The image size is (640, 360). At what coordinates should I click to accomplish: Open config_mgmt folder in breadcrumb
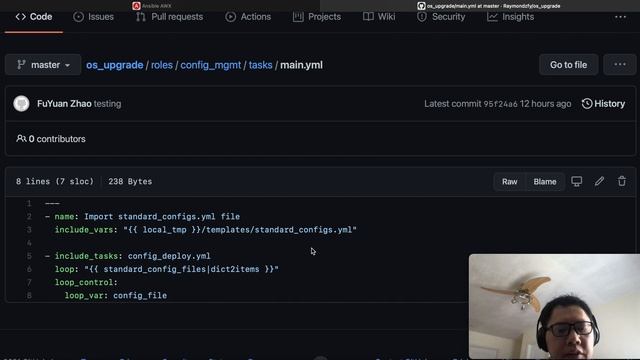point(211,65)
